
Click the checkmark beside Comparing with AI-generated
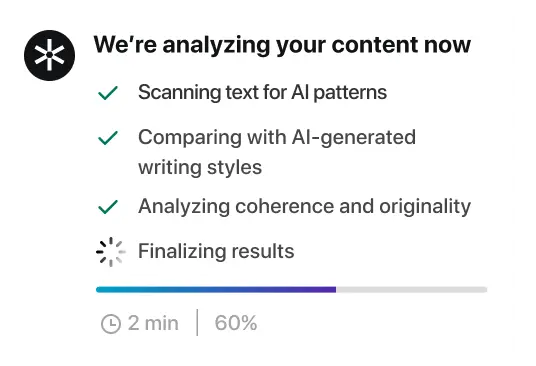pos(108,138)
